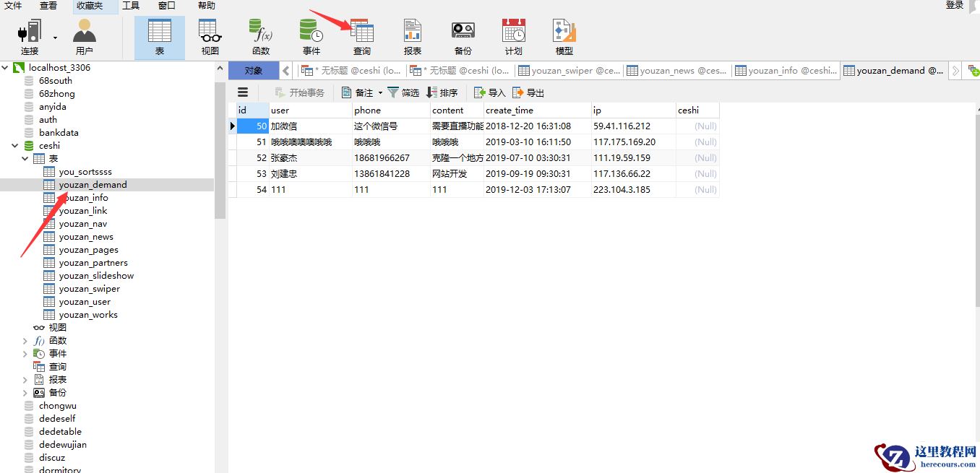
Task: Click the 导入 import button
Action: click(x=490, y=92)
